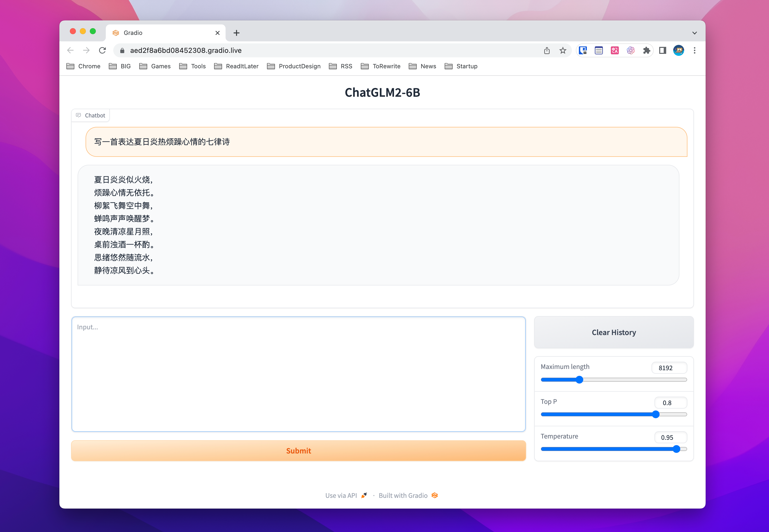This screenshot has height=532, width=769.
Task: Expand the tab search chevron
Action: tap(694, 33)
